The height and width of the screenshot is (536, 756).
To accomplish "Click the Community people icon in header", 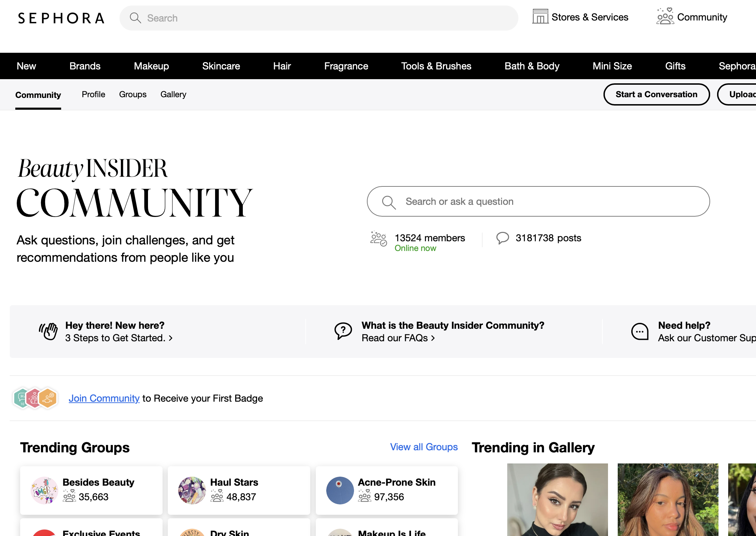I will click(665, 16).
